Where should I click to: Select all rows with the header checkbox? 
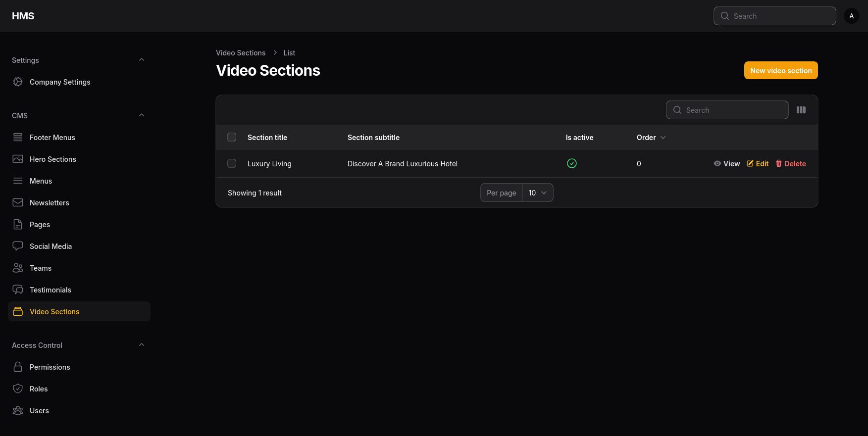[232, 137]
